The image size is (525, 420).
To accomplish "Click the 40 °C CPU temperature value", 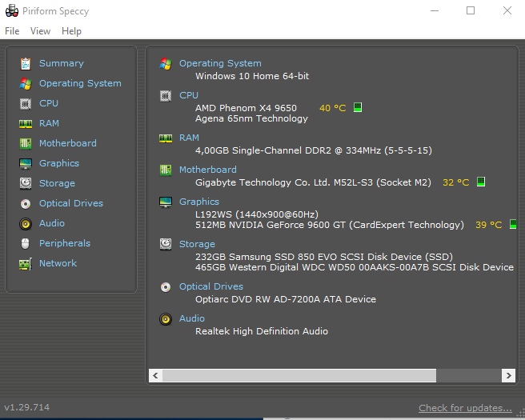I will [x=332, y=108].
